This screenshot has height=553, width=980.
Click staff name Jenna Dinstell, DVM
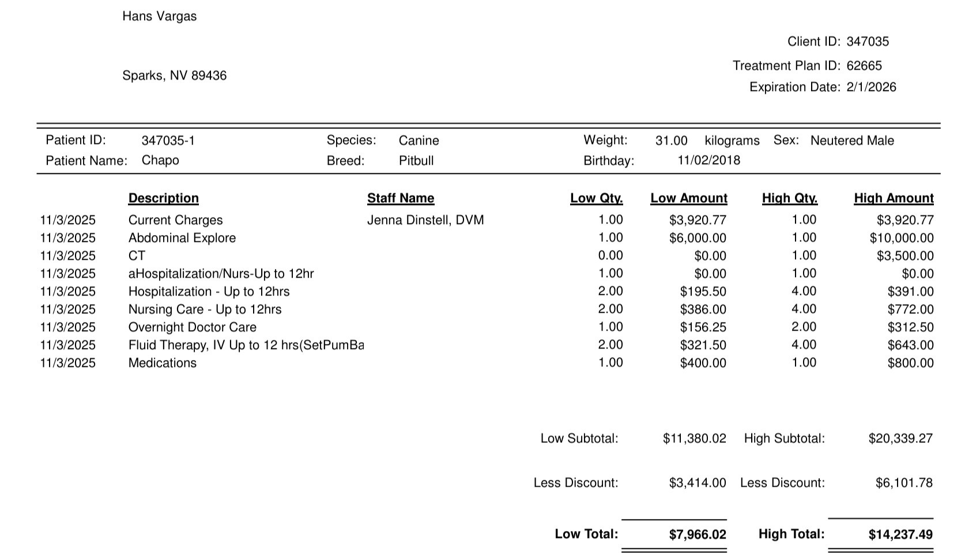(425, 220)
